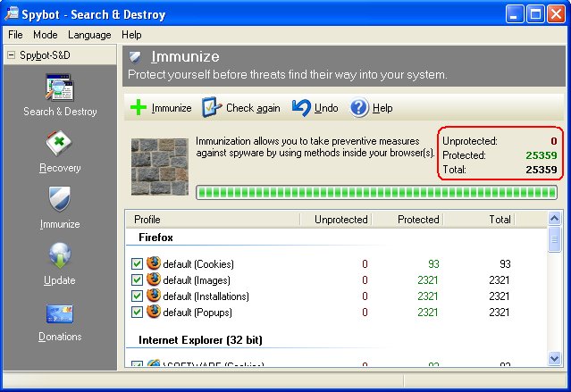Viewport: 571px width, 392px height.
Task: Uncheck the default (Images) profile checkbox
Action: pos(137,279)
